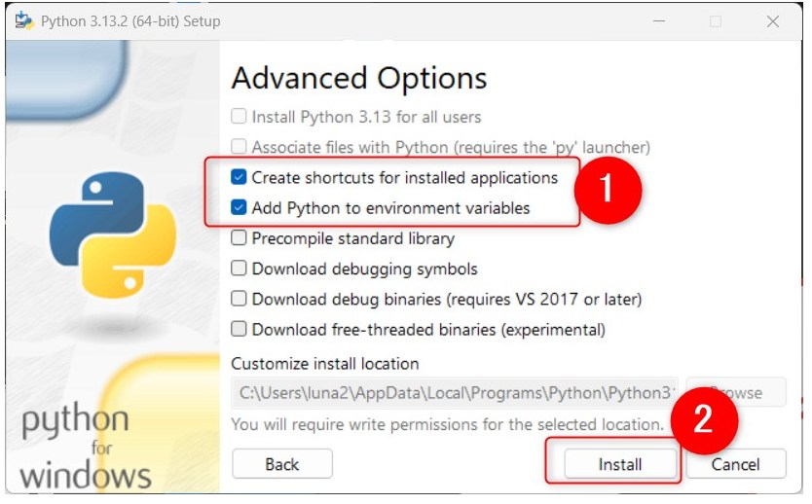Tick Associate files with Python checkbox
This screenshot has width=812, height=504.
click(239, 147)
